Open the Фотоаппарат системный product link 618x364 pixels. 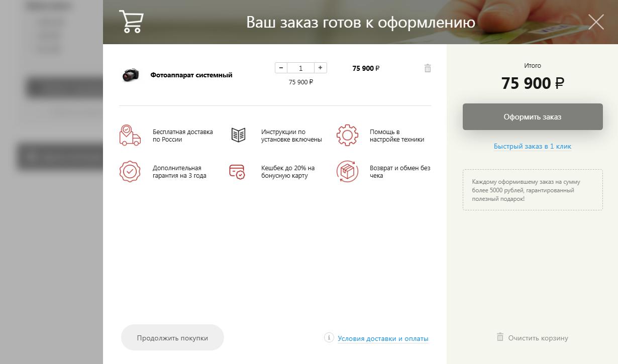click(191, 75)
